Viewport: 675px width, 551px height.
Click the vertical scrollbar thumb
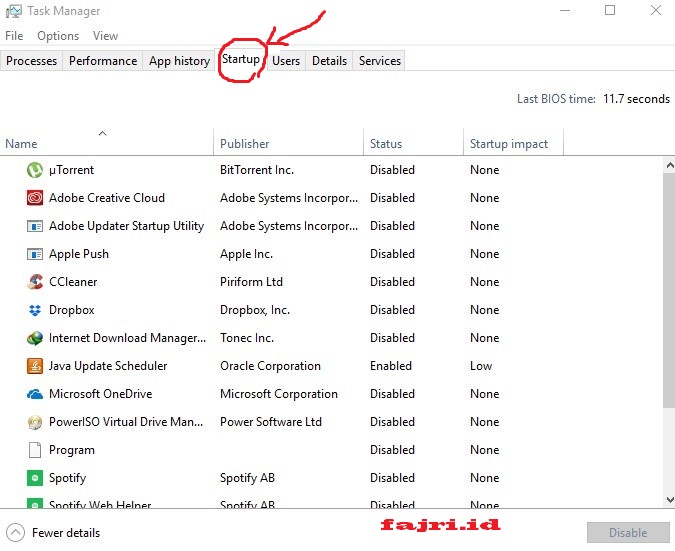[669, 290]
